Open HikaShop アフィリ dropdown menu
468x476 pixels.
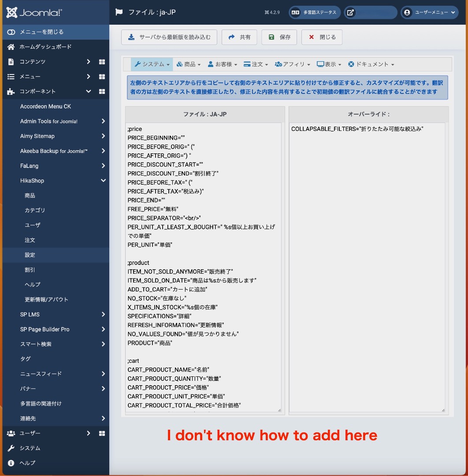293,64
